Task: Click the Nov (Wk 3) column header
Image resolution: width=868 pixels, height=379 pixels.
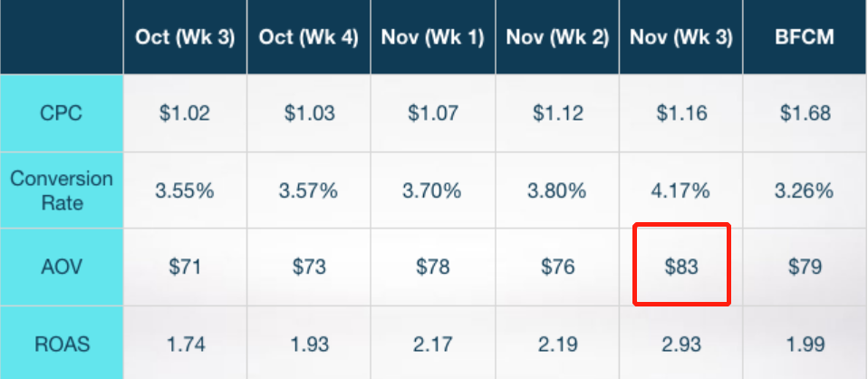Action: click(x=680, y=38)
